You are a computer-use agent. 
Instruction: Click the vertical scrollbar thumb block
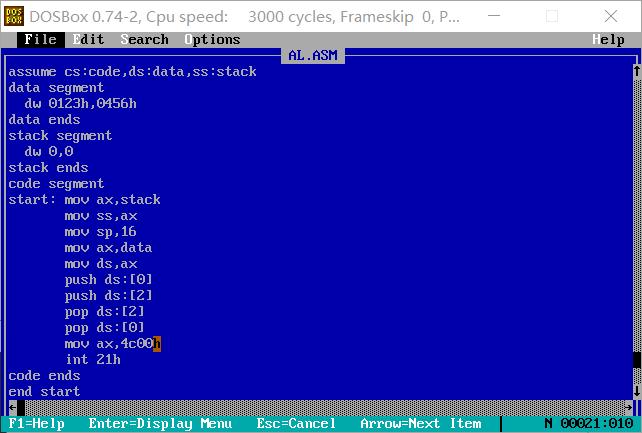637,359
